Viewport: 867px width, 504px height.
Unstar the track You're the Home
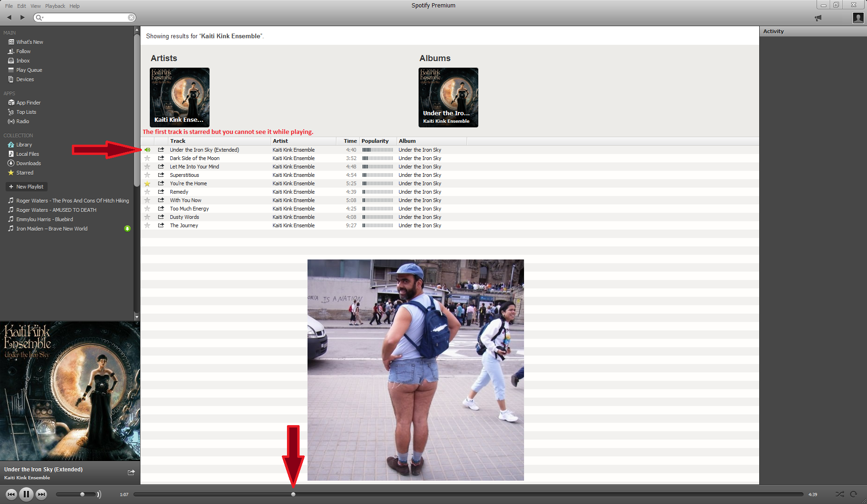[147, 183]
